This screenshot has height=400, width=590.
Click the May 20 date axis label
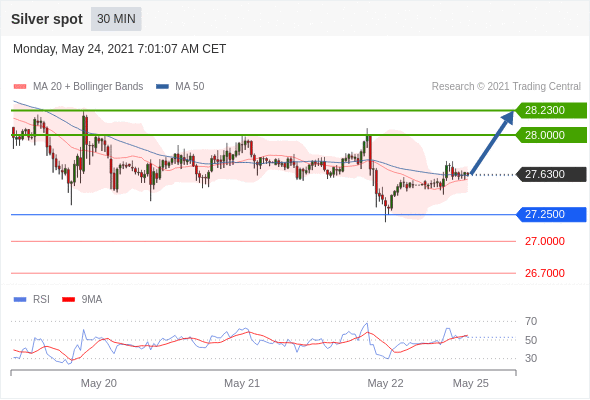(99, 383)
